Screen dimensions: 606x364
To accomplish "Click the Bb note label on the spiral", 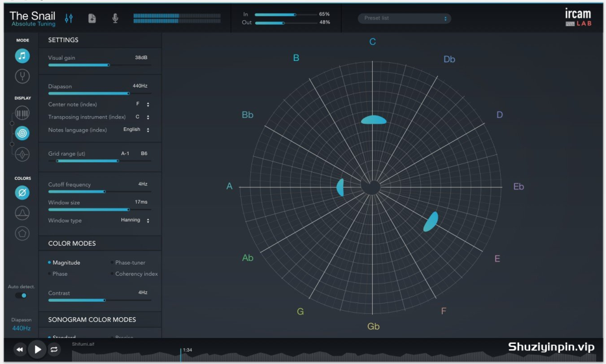I will coord(247,115).
